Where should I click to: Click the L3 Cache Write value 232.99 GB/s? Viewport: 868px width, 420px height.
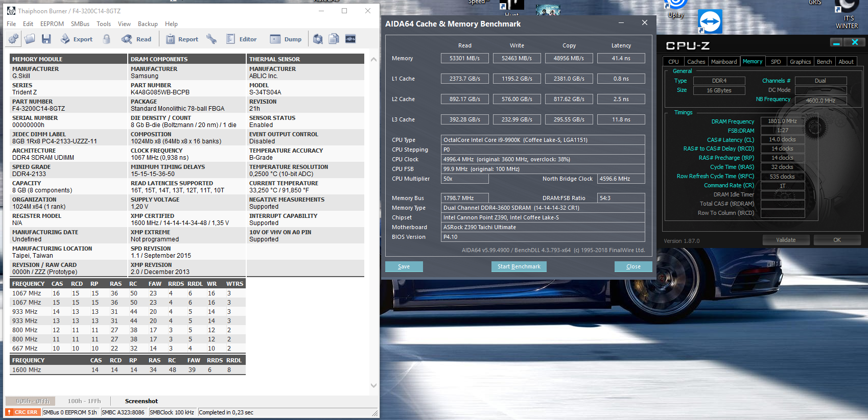pos(517,119)
